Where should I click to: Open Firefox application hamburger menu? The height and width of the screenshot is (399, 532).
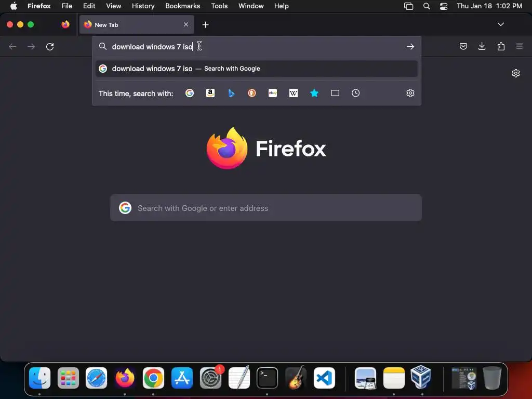(x=520, y=46)
